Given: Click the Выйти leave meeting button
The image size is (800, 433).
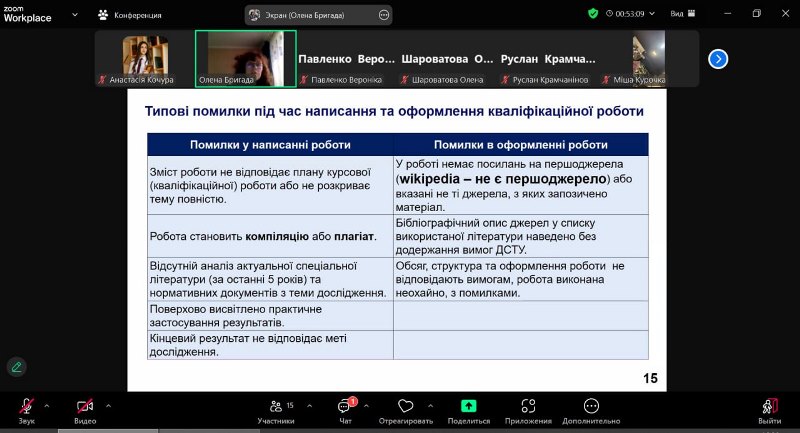Looking at the screenshot, I should coord(769,411).
